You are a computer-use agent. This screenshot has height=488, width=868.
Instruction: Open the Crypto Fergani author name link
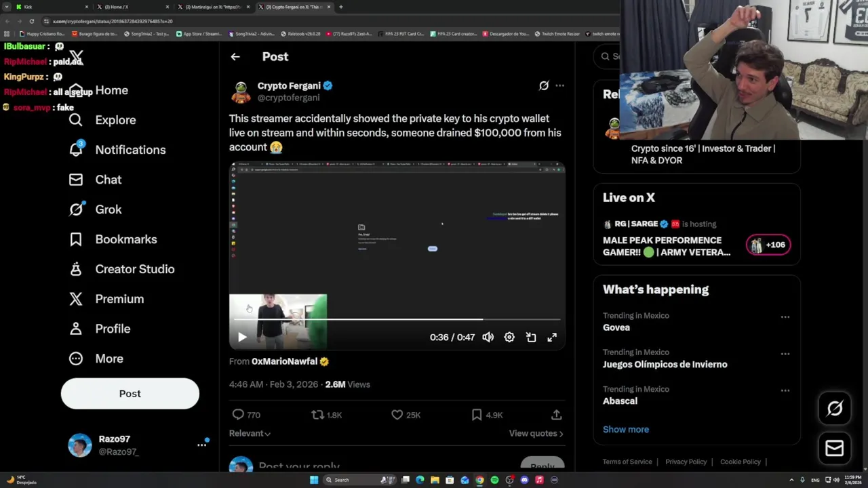click(289, 85)
